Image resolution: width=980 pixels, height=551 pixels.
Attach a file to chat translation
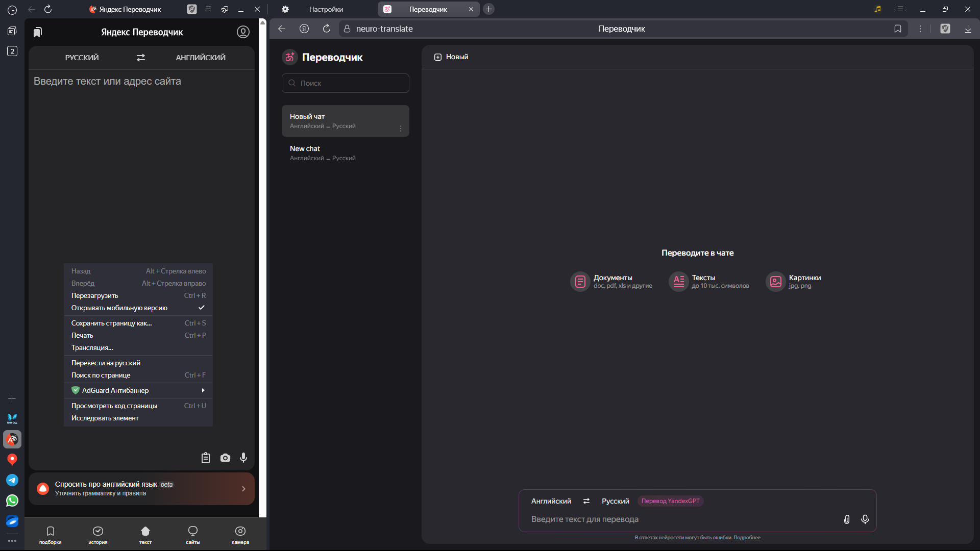click(847, 519)
